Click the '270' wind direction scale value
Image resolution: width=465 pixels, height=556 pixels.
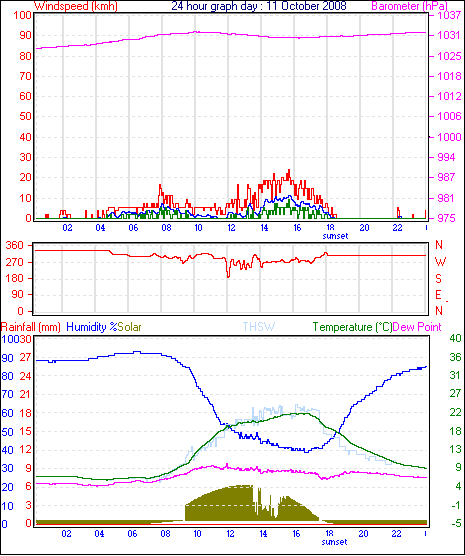[x=15, y=262]
